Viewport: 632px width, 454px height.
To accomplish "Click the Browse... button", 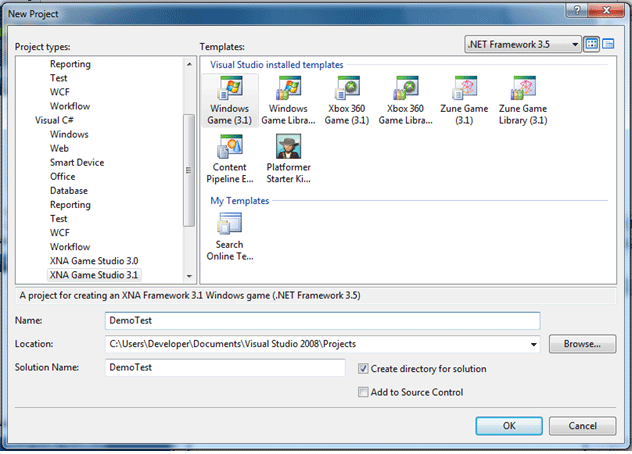I will coord(582,344).
